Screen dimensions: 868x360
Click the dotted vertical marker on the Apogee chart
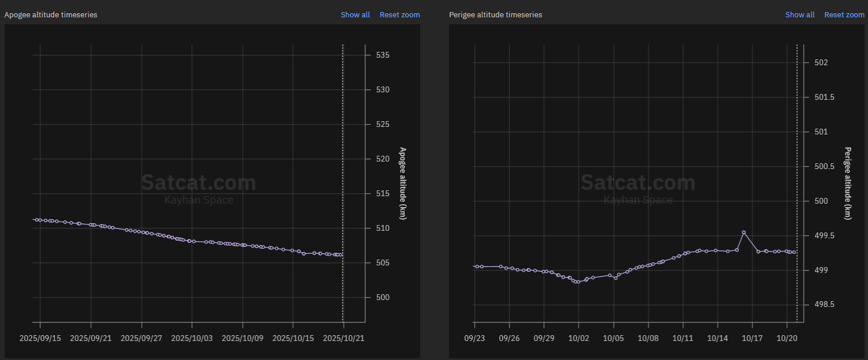[x=343, y=183]
